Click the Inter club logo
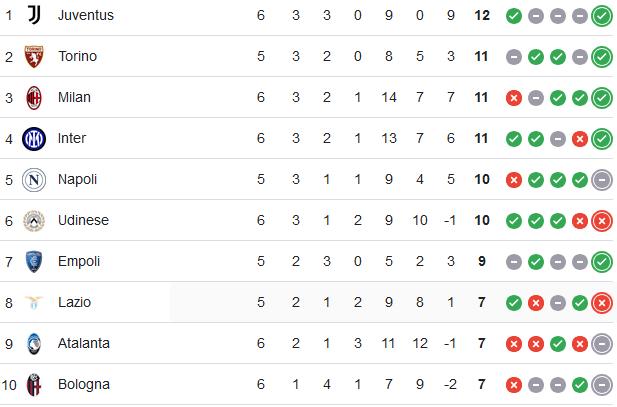The image size is (617, 407). pyautogui.click(x=34, y=139)
